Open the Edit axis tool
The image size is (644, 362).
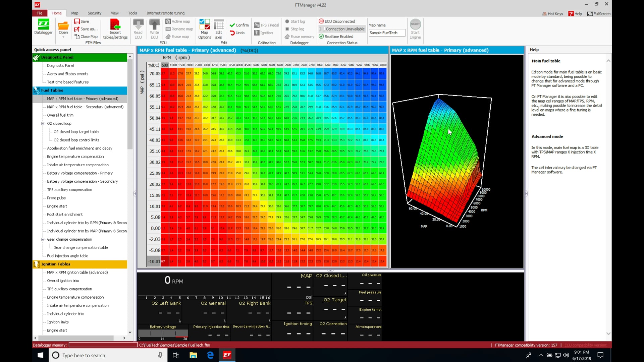[218, 28]
